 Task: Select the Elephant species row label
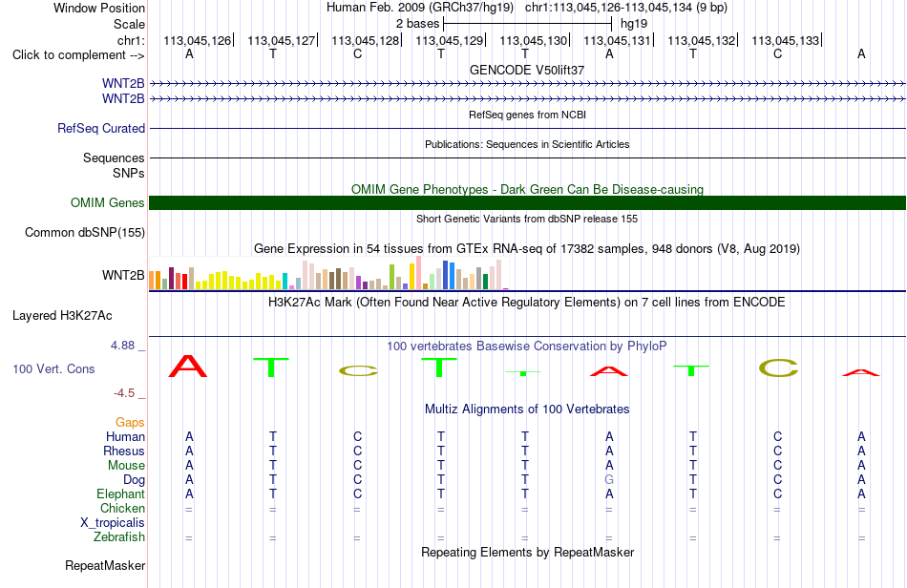point(120,493)
